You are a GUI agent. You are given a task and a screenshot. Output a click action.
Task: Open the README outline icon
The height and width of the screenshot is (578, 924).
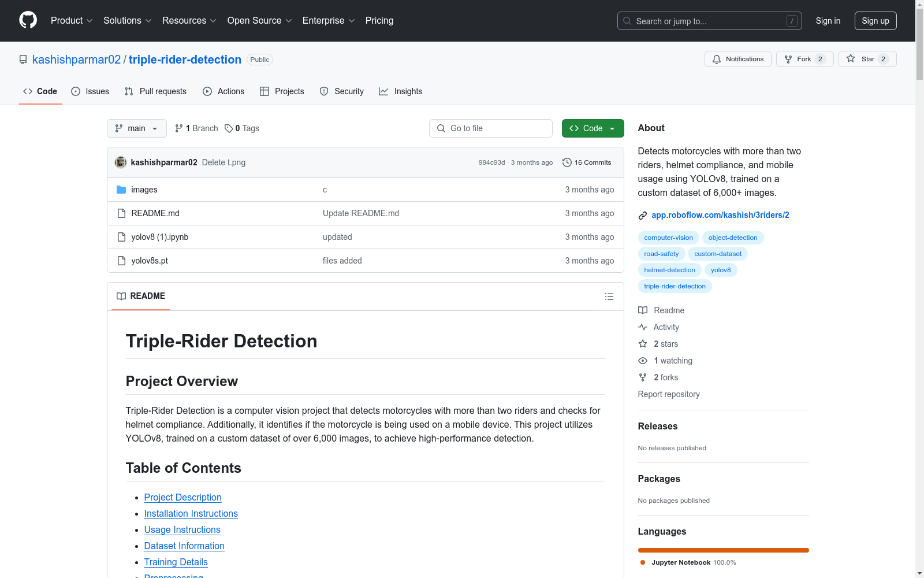click(609, 297)
